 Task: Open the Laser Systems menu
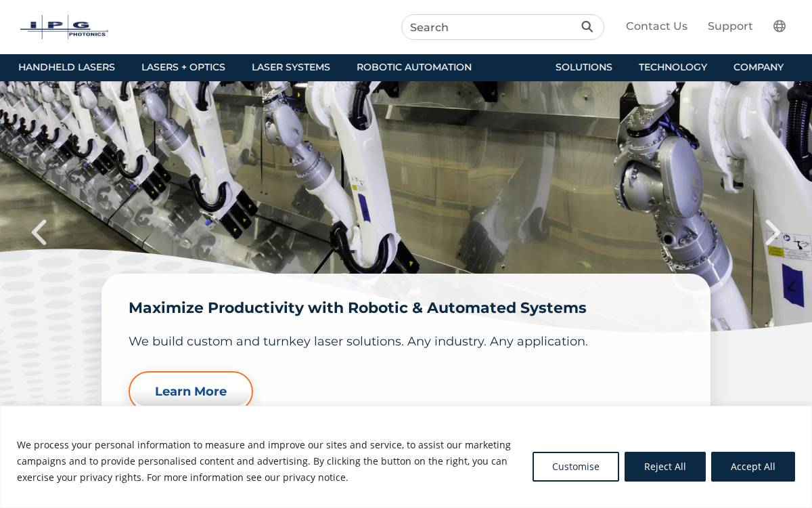coord(291,68)
